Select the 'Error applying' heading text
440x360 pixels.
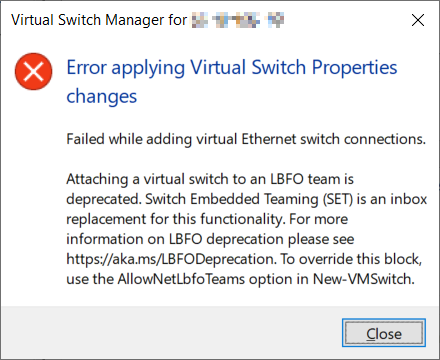point(126,67)
